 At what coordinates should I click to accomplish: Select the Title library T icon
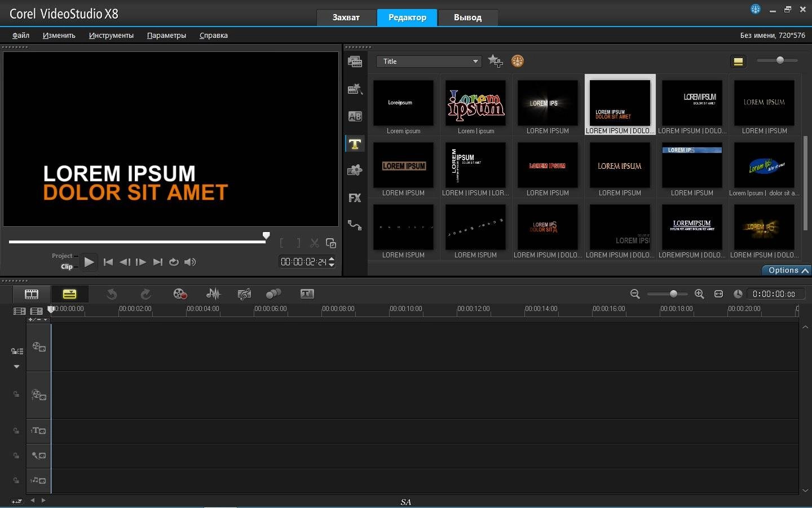click(x=355, y=144)
